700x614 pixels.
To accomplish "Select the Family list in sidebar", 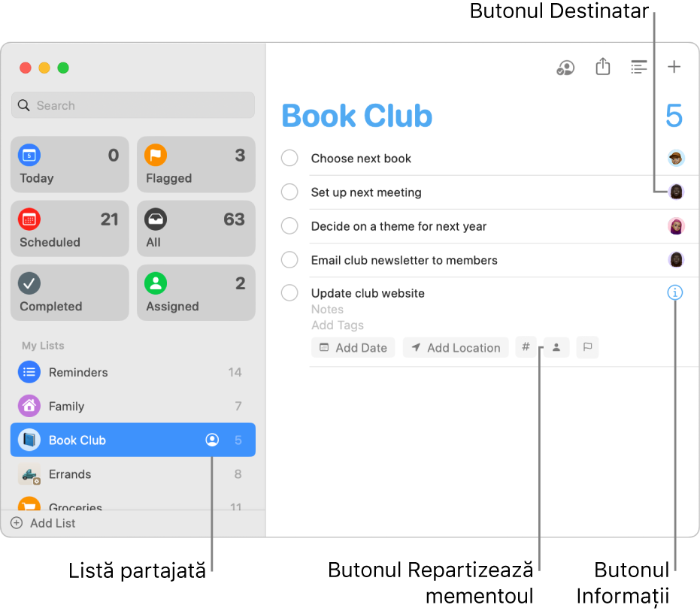I will [x=133, y=406].
